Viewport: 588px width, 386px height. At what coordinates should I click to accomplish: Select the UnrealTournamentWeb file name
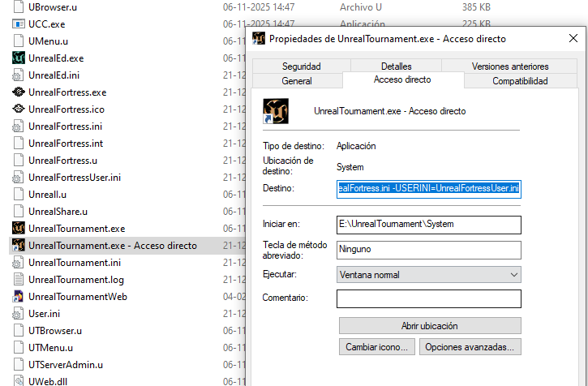(x=78, y=297)
